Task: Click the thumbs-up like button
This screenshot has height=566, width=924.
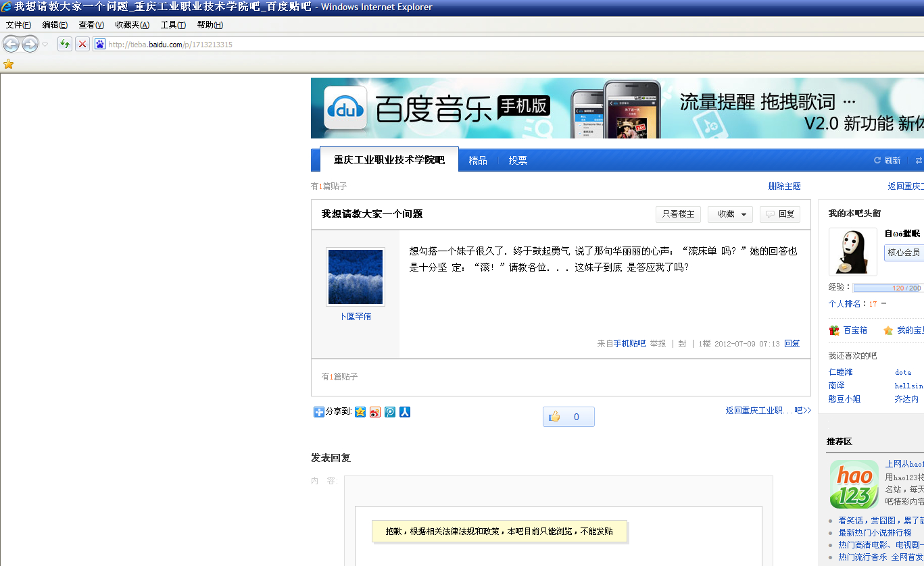Action: 568,417
